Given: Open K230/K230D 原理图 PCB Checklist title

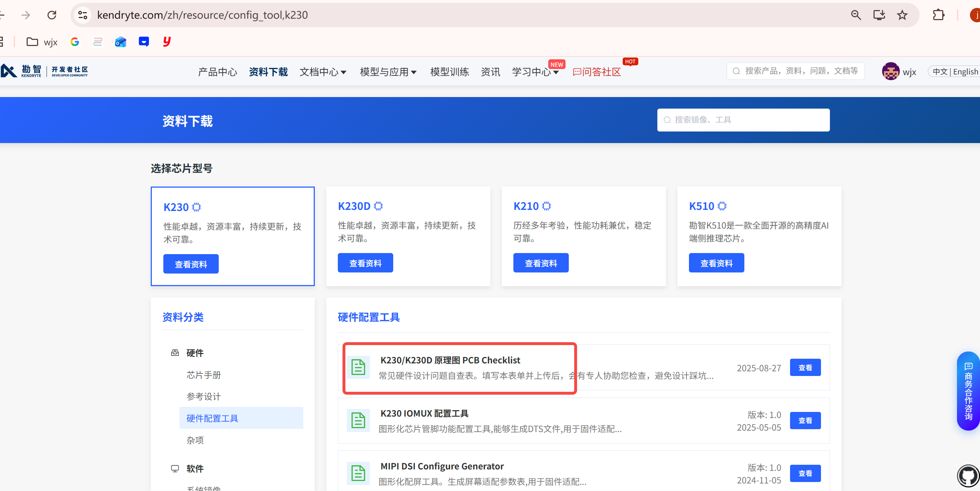Looking at the screenshot, I should click(450, 360).
